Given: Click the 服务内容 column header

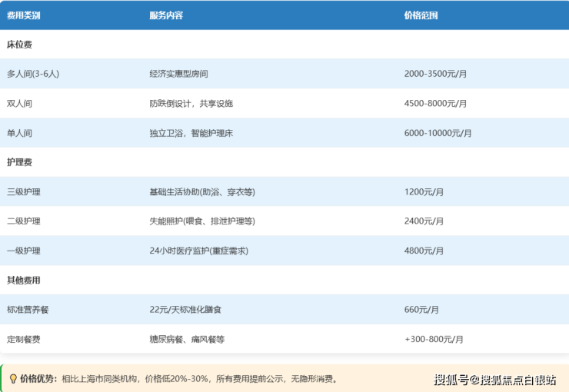Looking at the screenshot, I should tap(166, 15).
